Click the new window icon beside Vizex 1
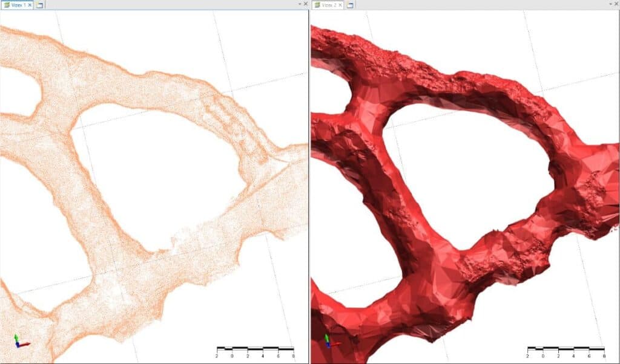 pos(40,5)
